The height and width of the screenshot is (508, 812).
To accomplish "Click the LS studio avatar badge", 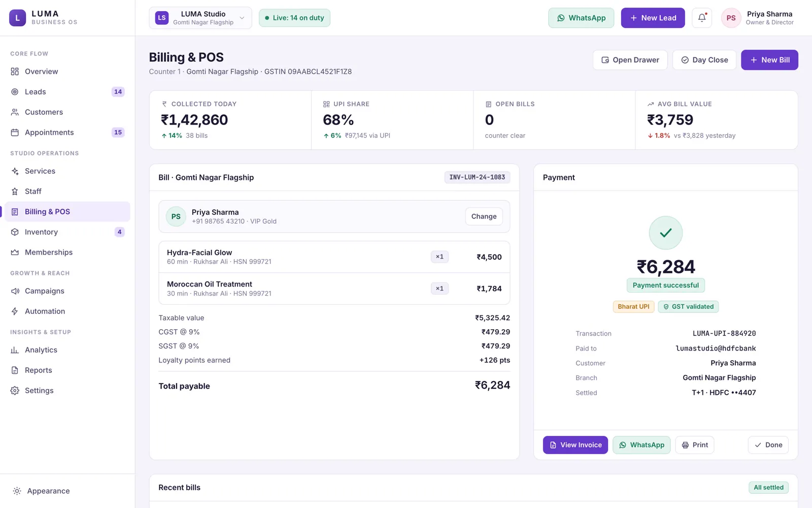I will pos(162,18).
